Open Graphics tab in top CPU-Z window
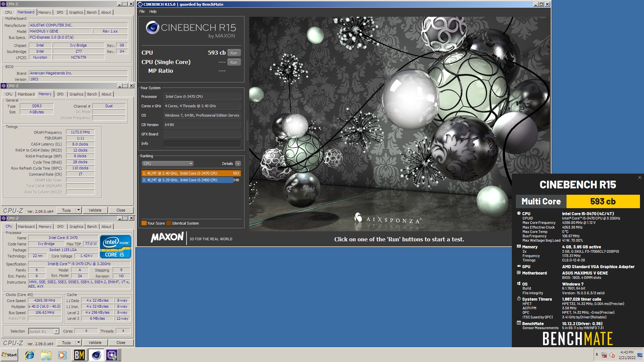The height and width of the screenshot is (362, 644). click(x=76, y=12)
